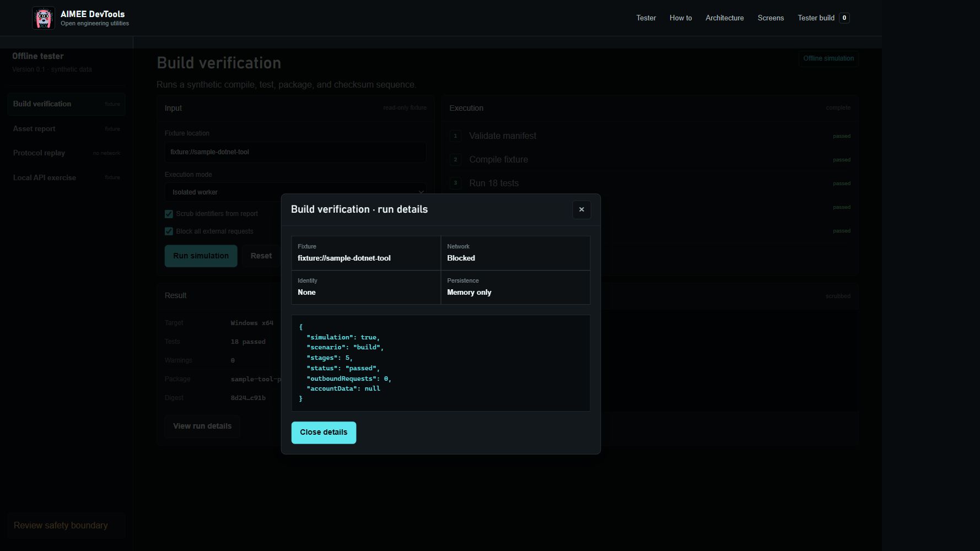The width and height of the screenshot is (980, 551).
Task: Toggle Block all external requests checkbox
Action: click(169, 231)
